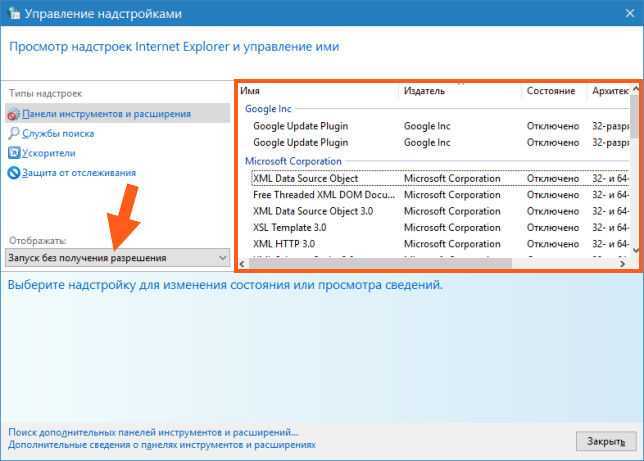Image resolution: width=644 pixels, height=461 pixels.
Task: Click the horizontal scrollbar right arrow
Action: click(x=623, y=264)
